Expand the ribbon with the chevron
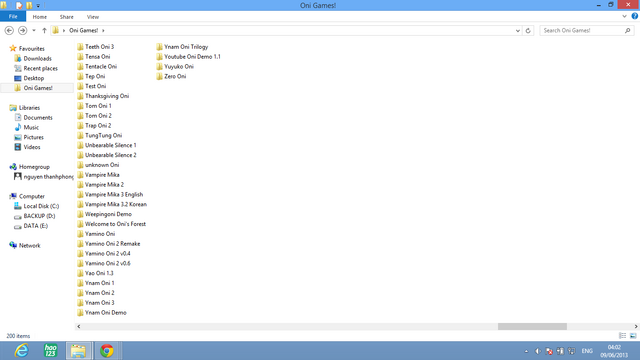Image resolution: width=640 pixels, height=360 pixels. coord(624,16)
